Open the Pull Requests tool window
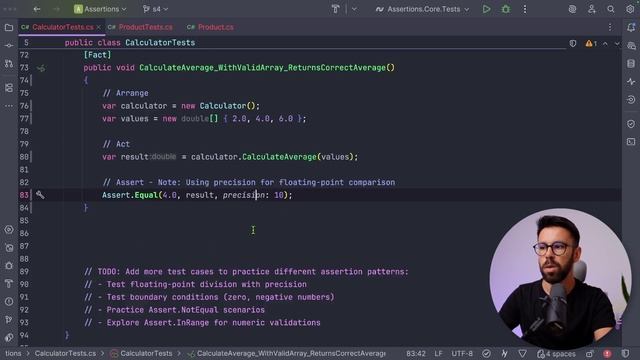This screenshot has width=640, height=360. coord(9,63)
